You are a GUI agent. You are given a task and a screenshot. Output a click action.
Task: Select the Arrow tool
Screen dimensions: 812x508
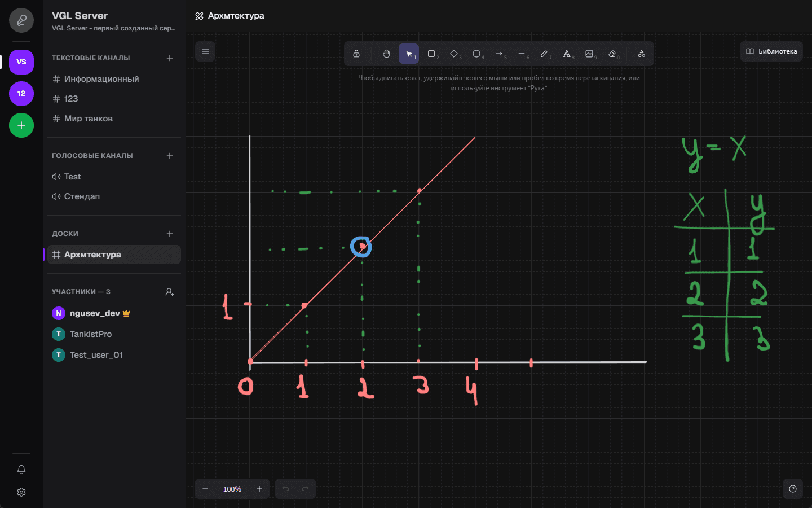coord(499,54)
